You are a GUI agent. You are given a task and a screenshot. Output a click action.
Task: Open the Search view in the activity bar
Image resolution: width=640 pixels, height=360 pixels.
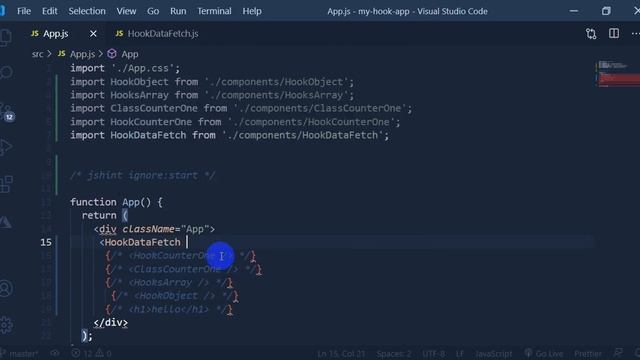(6, 73)
